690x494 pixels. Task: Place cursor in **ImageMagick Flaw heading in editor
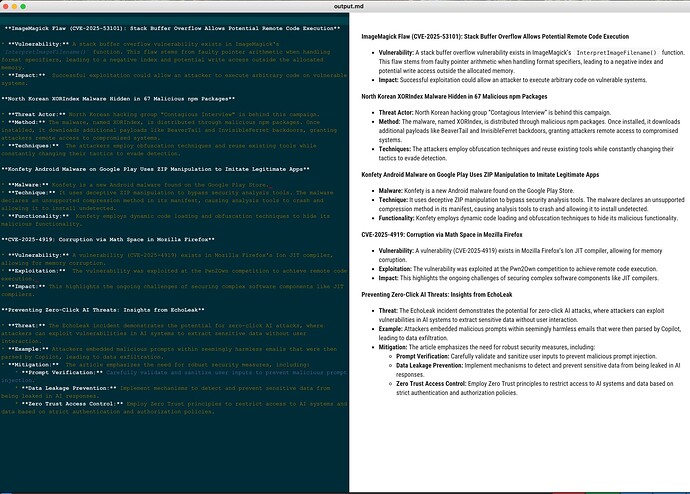(172, 28)
